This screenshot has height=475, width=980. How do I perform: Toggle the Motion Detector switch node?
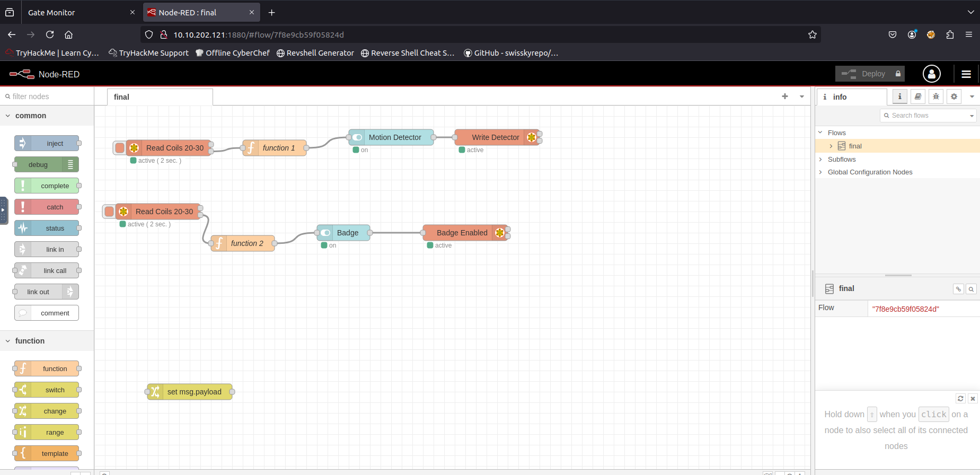pyautogui.click(x=358, y=137)
